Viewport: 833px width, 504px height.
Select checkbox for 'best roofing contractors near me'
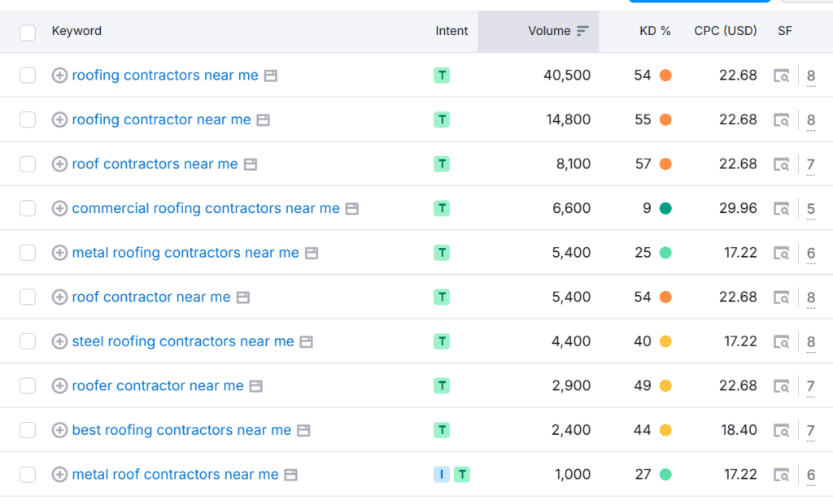click(x=28, y=430)
